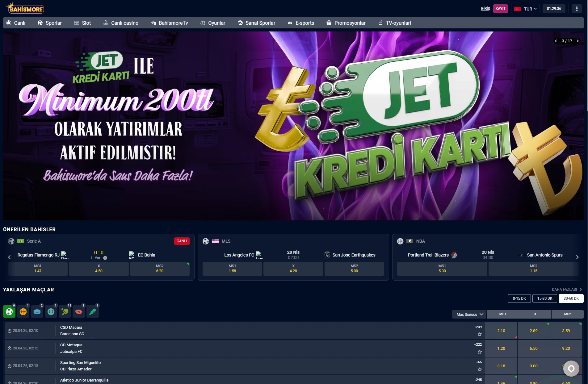This screenshot has height=384, width=588.
Task: Bet MS1 1.58 on Los Angeles FC
Action: [232, 269]
